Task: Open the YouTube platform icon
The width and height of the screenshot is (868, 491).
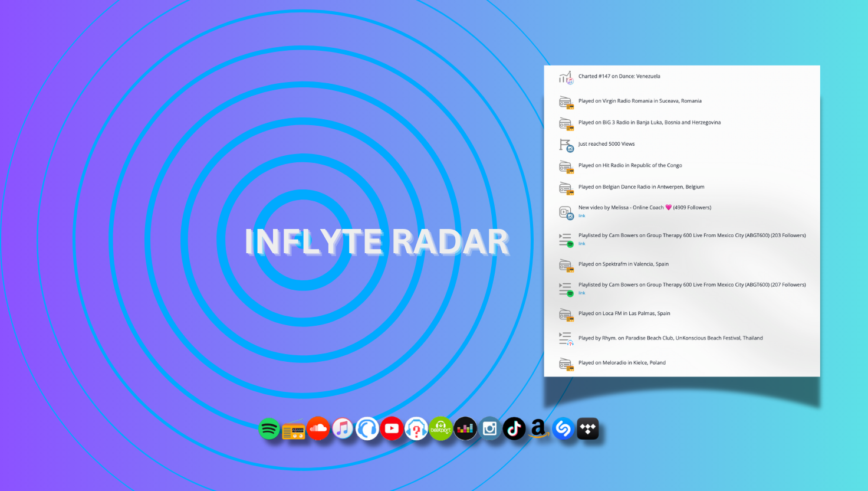Action: (x=392, y=428)
